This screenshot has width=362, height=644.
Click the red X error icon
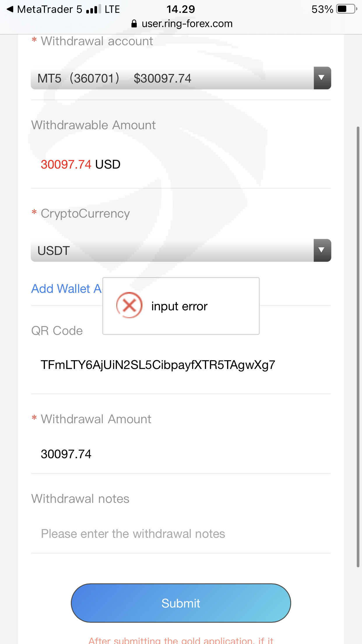point(129,305)
